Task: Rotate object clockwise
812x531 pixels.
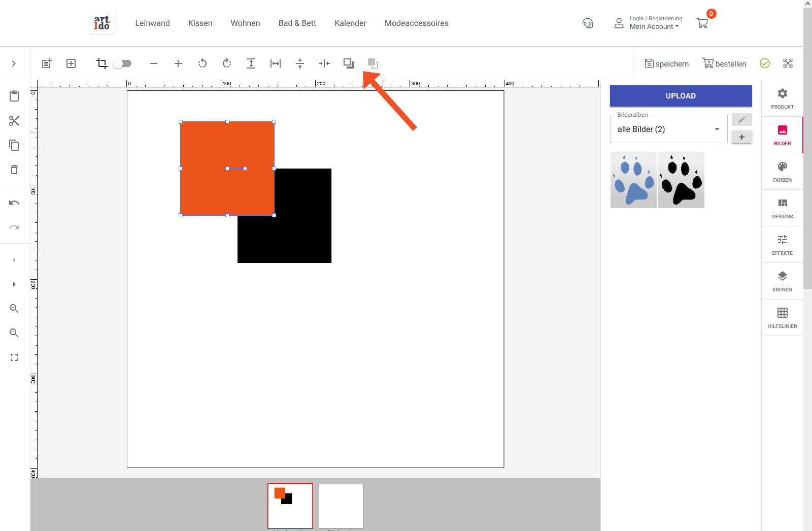Action: click(x=227, y=63)
